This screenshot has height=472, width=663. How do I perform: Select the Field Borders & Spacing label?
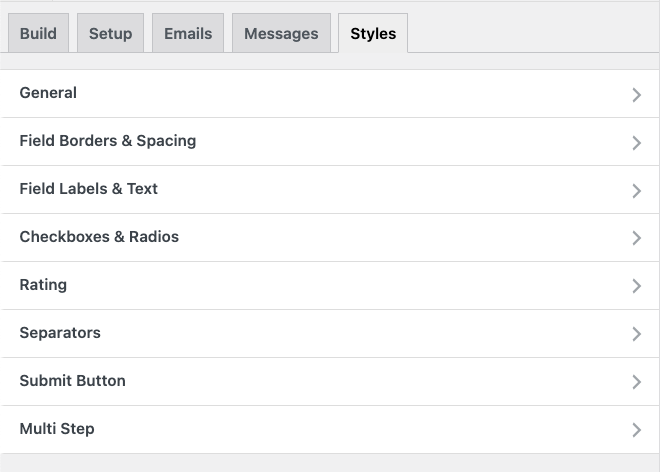(108, 141)
